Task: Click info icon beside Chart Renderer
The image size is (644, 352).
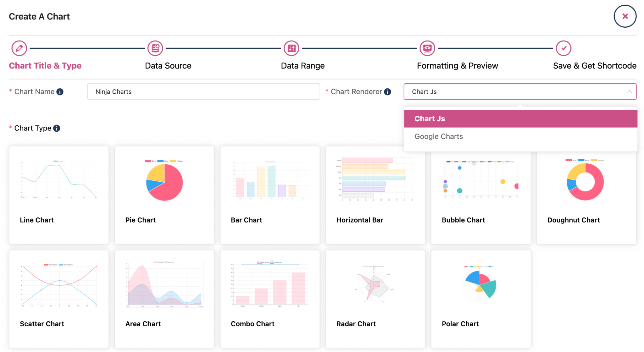Action: click(388, 92)
